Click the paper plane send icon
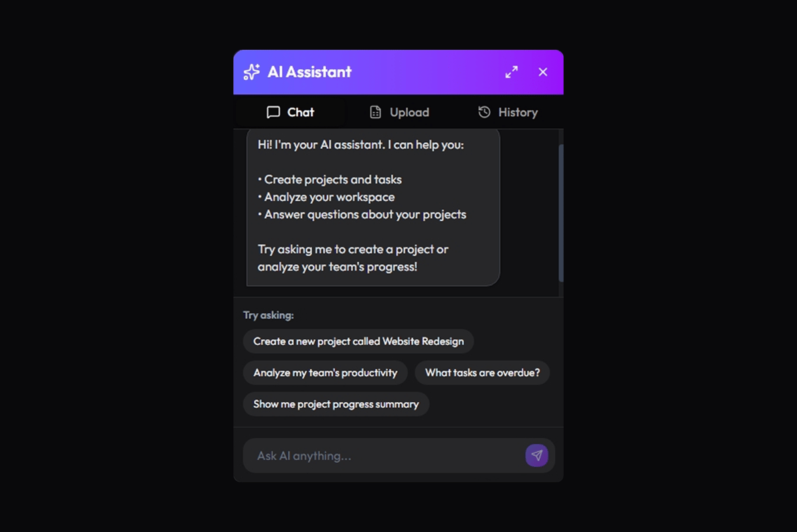Screen dimensions: 797x532 tap(537, 456)
